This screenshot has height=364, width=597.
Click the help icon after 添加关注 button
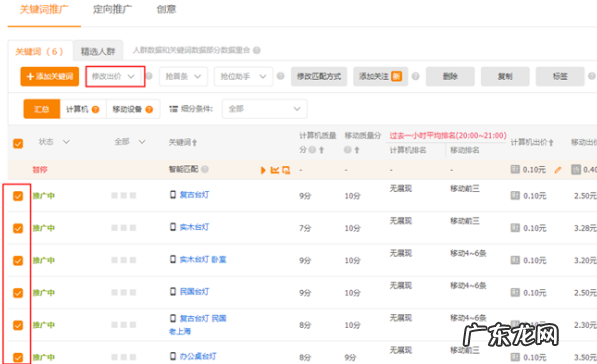(416, 76)
